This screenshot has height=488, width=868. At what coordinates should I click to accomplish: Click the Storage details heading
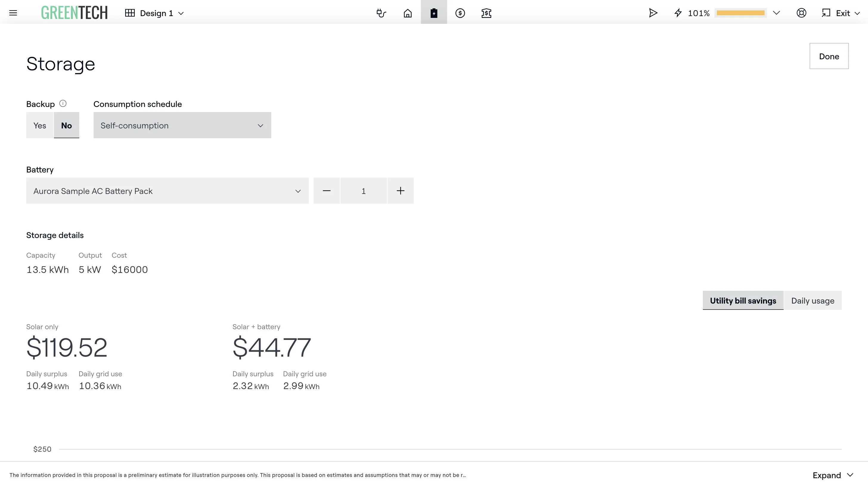point(55,235)
